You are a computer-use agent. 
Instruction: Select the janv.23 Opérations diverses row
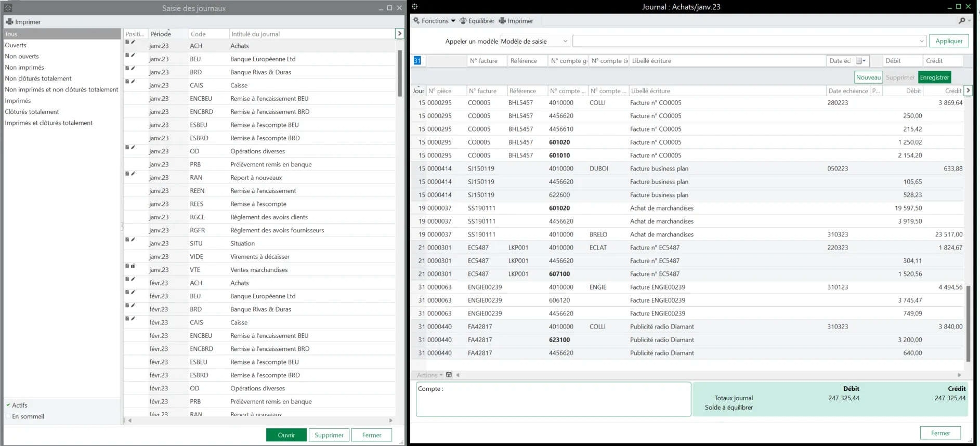coord(259,151)
